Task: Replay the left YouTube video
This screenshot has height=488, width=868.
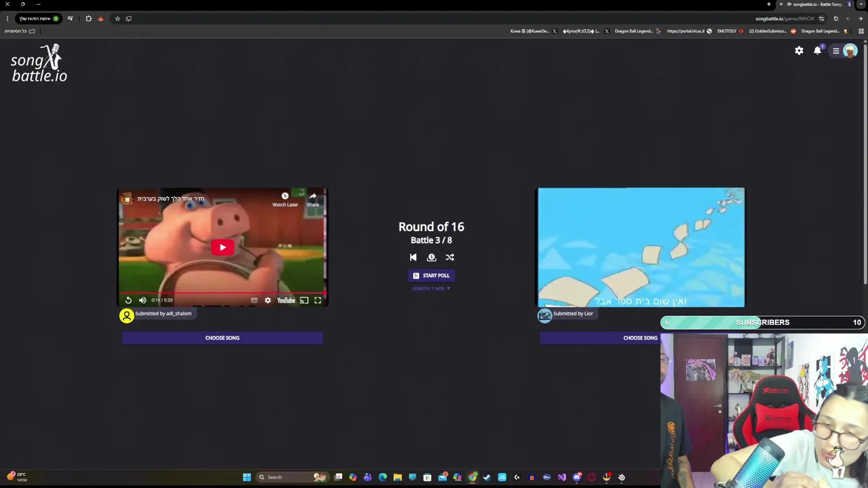Action: click(x=128, y=300)
